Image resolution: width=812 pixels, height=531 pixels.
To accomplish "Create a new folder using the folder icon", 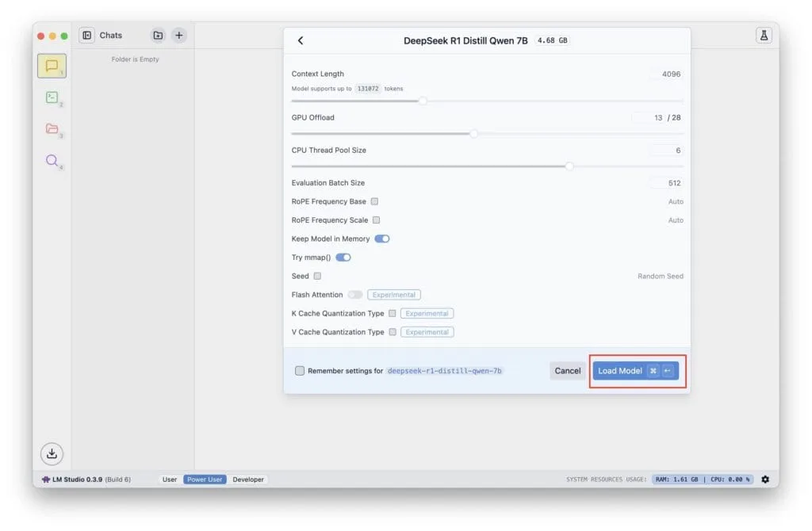I will tap(156, 35).
